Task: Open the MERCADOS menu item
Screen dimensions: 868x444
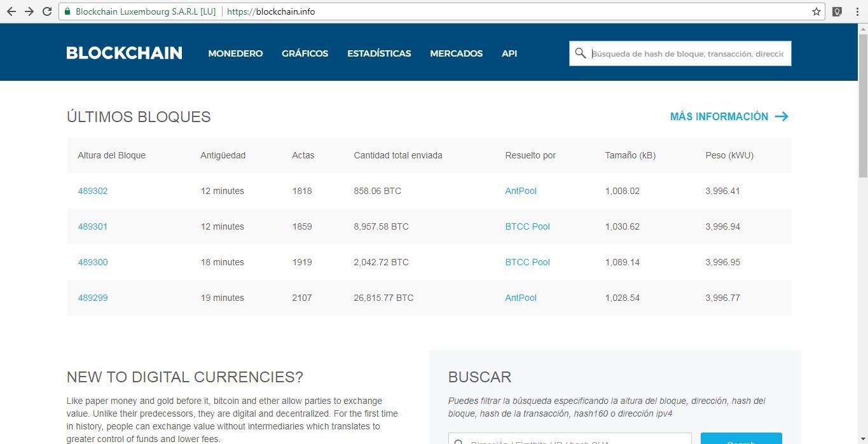Action: (457, 53)
